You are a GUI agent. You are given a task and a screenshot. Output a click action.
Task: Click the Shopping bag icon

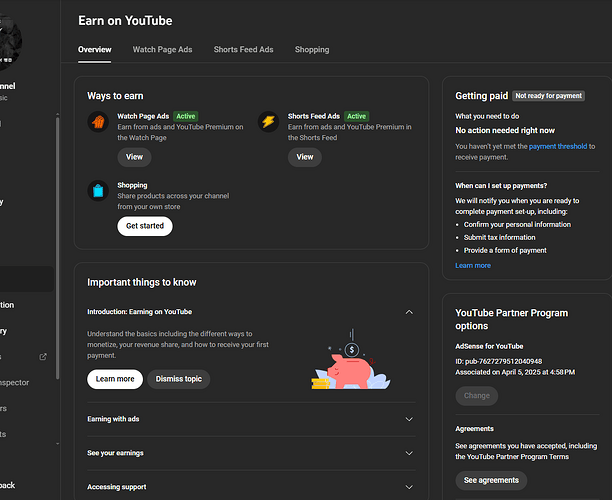coord(98,191)
